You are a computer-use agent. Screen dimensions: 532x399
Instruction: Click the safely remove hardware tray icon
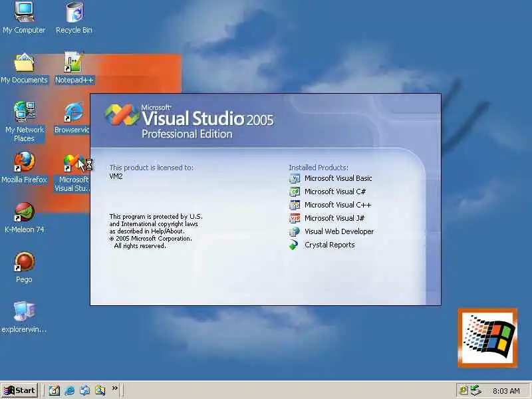click(475, 390)
